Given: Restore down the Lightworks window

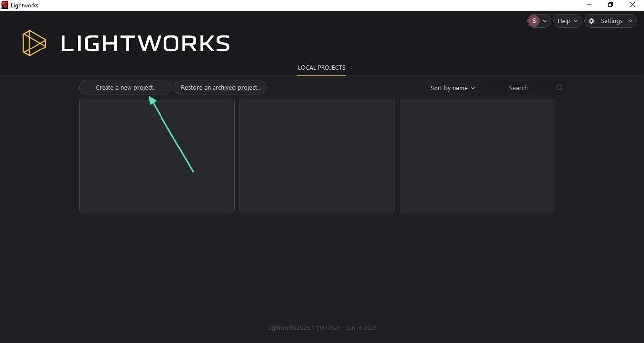Looking at the screenshot, I should click(x=610, y=5).
